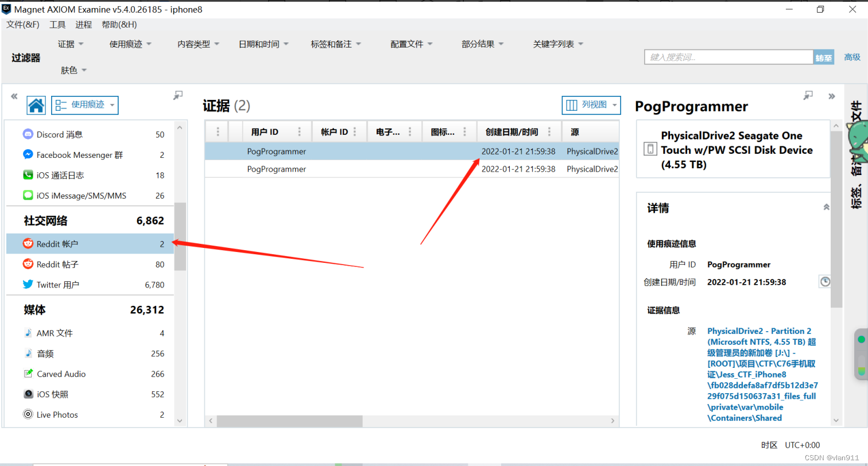868x466 pixels.
Task: Open the 工具 menu
Action: 57,25
